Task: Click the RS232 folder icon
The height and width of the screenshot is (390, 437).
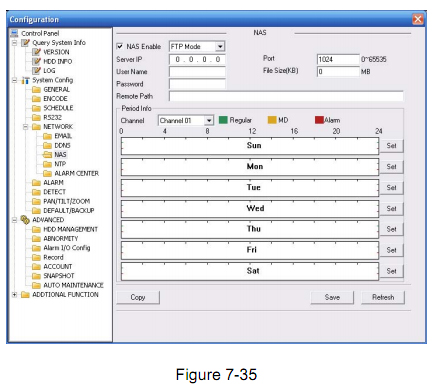Action: (x=36, y=117)
